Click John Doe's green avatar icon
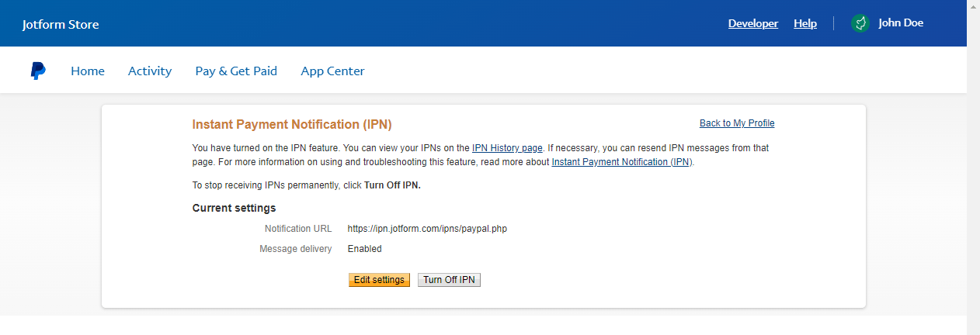 (860, 23)
